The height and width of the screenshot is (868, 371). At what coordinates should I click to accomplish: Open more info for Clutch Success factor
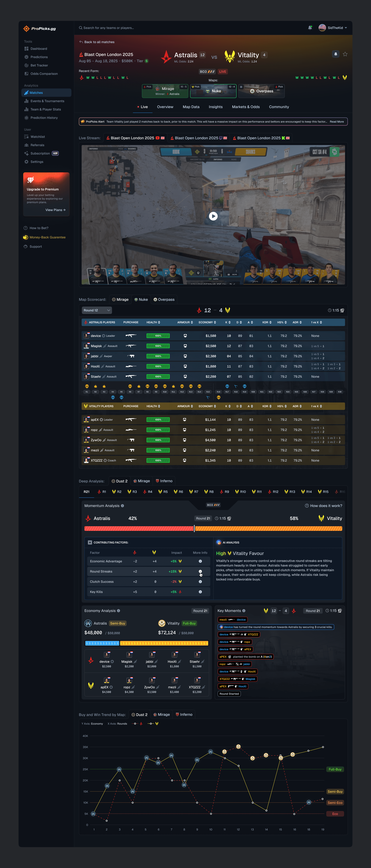click(200, 582)
